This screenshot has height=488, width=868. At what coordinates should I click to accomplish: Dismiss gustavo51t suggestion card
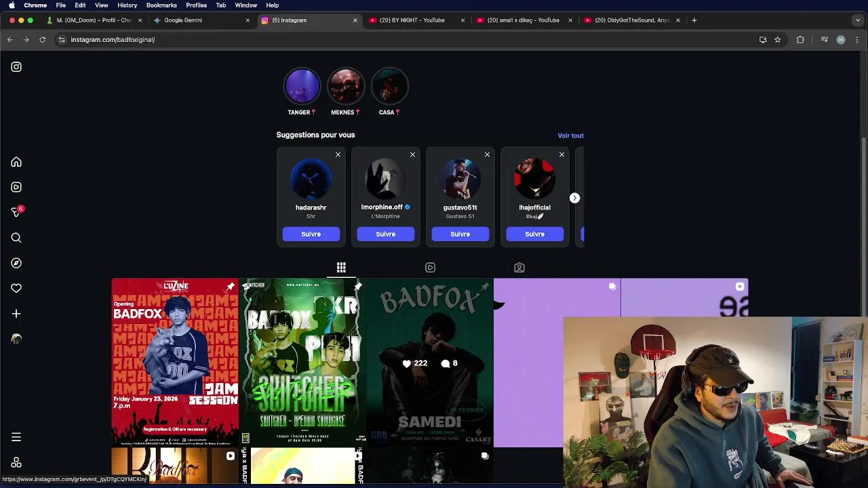(x=487, y=155)
